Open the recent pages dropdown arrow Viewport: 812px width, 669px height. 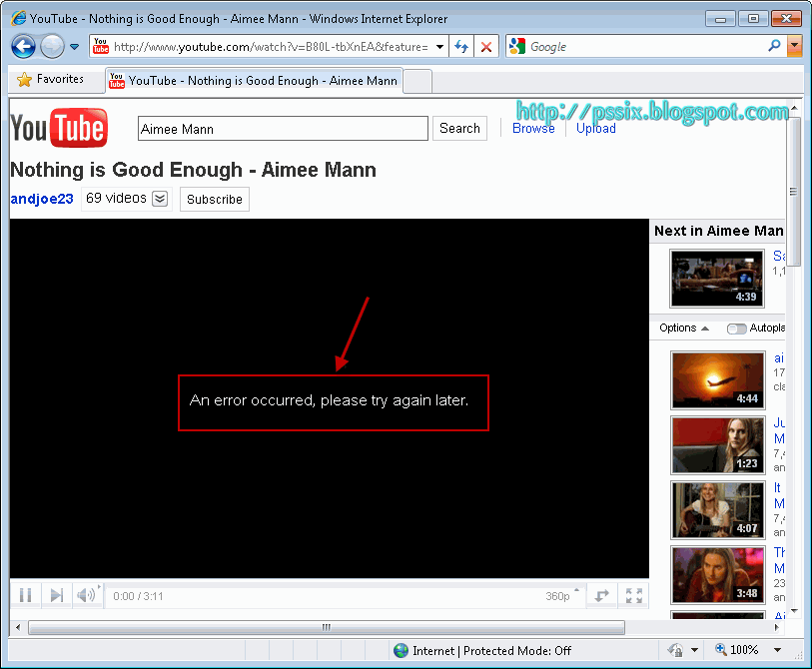(x=75, y=47)
